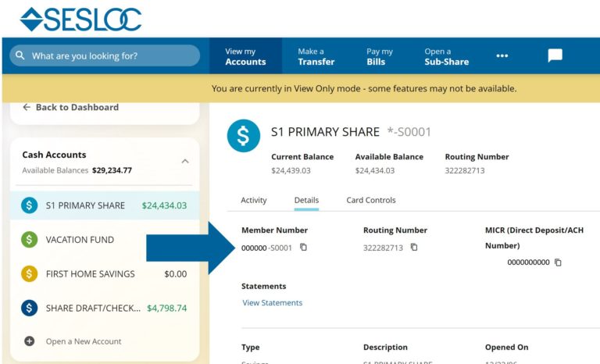The height and width of the screenshot is (364, 600).
Task: Click the plus icon for new account
Action: pyautogui.click(x=30, y=341)
